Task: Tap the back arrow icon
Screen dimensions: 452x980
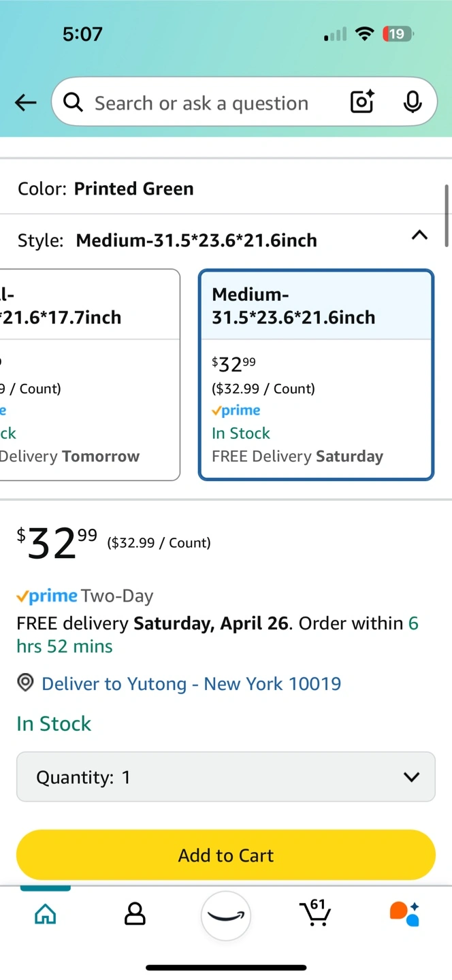Action: (x=26, y=103)
